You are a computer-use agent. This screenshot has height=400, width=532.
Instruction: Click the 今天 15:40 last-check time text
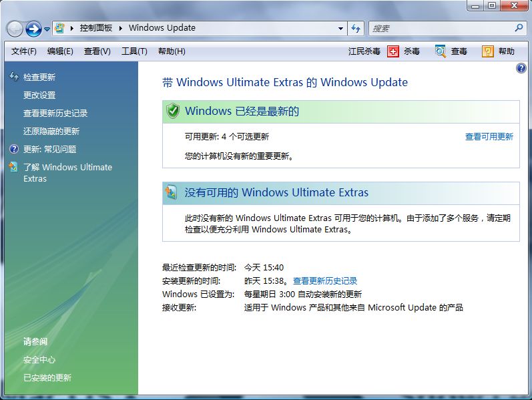[x=264, y=267]
